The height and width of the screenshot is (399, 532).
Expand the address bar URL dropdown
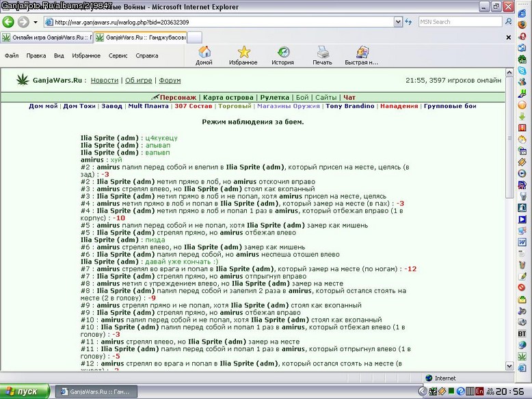(x=399, y=22)
